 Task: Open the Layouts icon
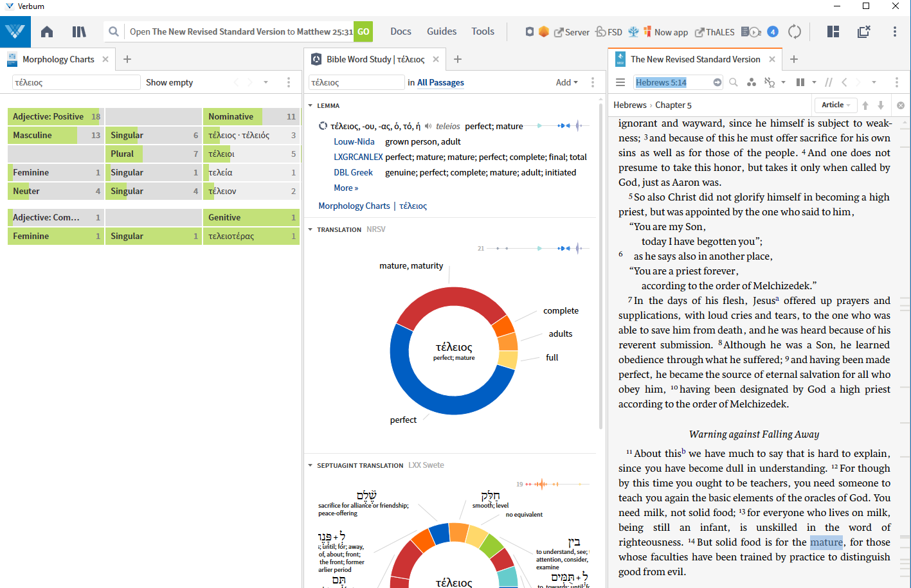click(833, 31)
